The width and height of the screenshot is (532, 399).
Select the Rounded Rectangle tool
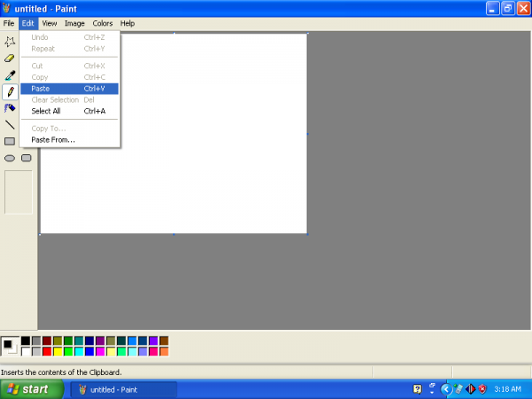(27, 158)
